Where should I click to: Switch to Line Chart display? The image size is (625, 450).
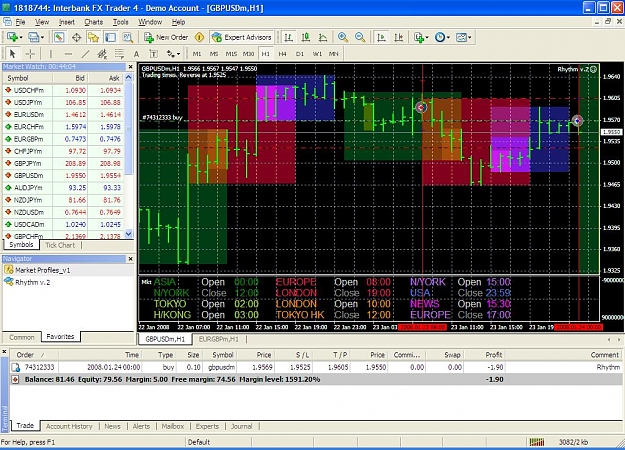[322, 37]
